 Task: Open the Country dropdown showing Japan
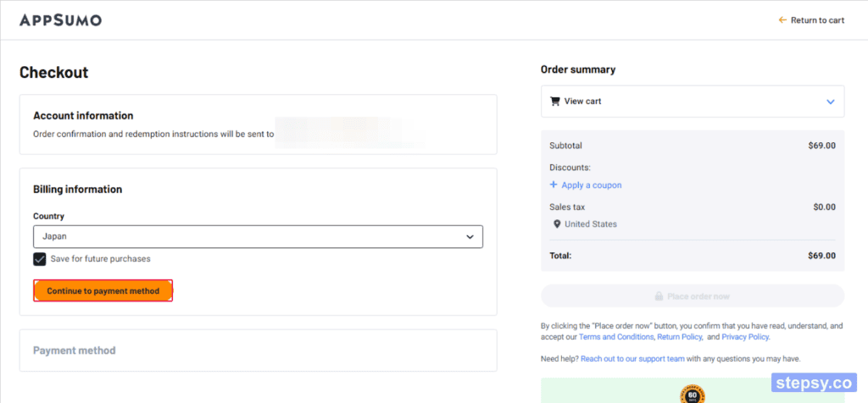(x=258, y=236)
